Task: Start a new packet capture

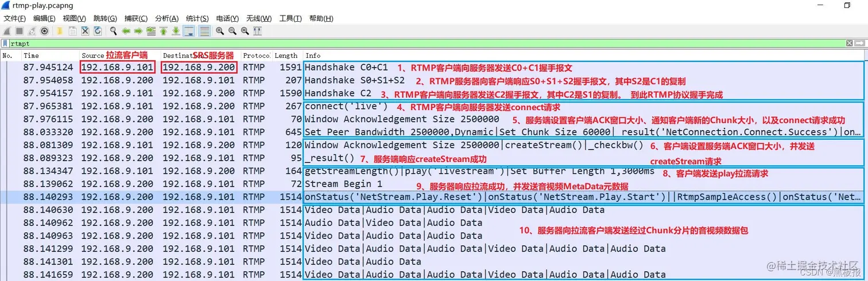Action: tap(7, 31)
